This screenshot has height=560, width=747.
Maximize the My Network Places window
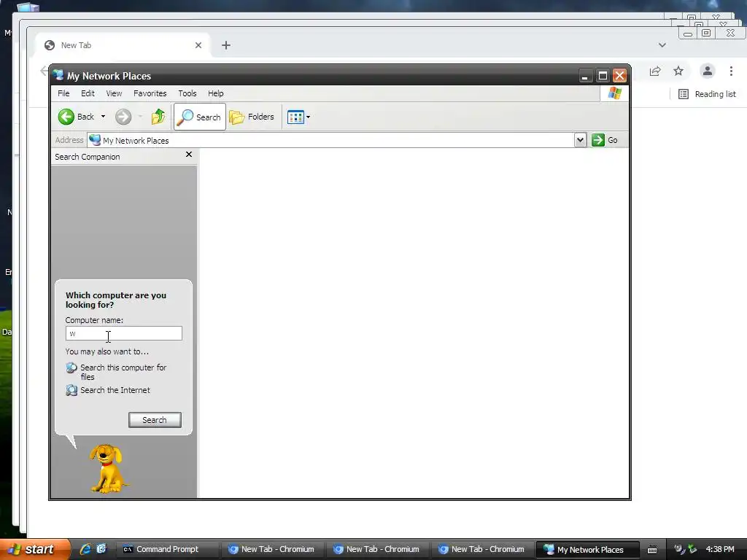coord(603,76)
